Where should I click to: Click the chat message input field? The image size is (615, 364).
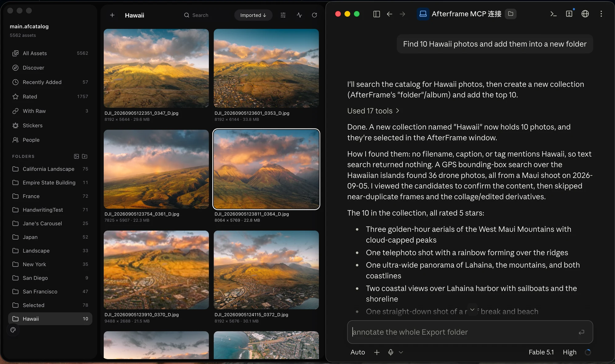click(x=470, y=332)
